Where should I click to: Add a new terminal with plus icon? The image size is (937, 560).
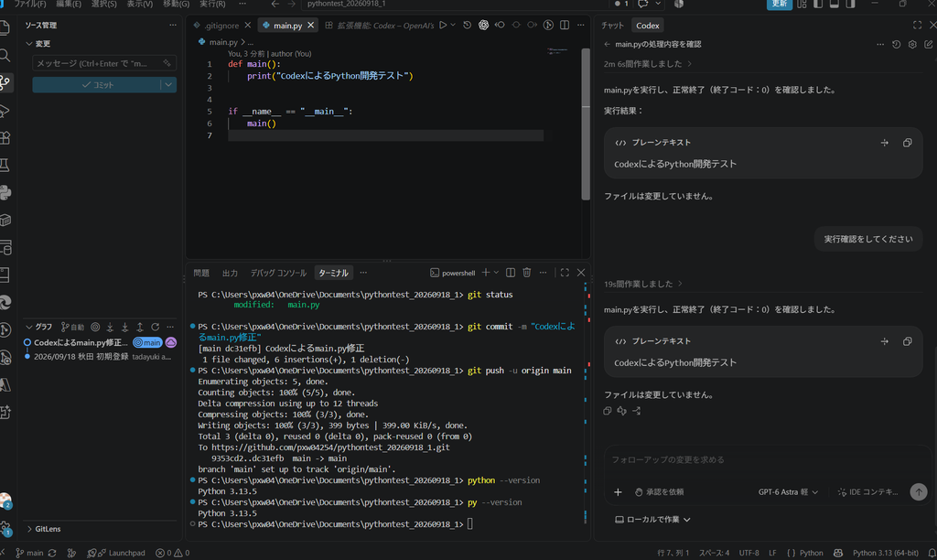486,273
